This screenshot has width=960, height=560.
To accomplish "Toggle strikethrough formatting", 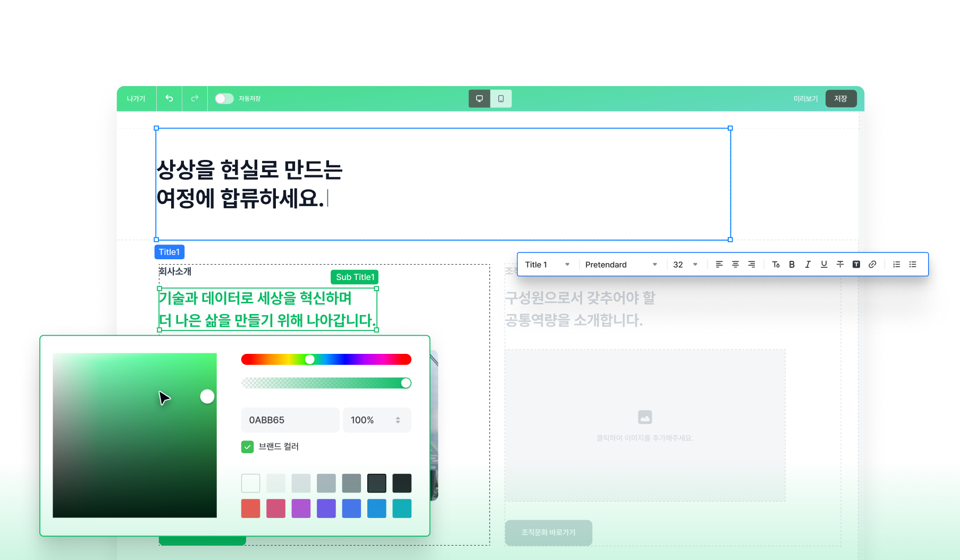I will (x=840, y=265).
